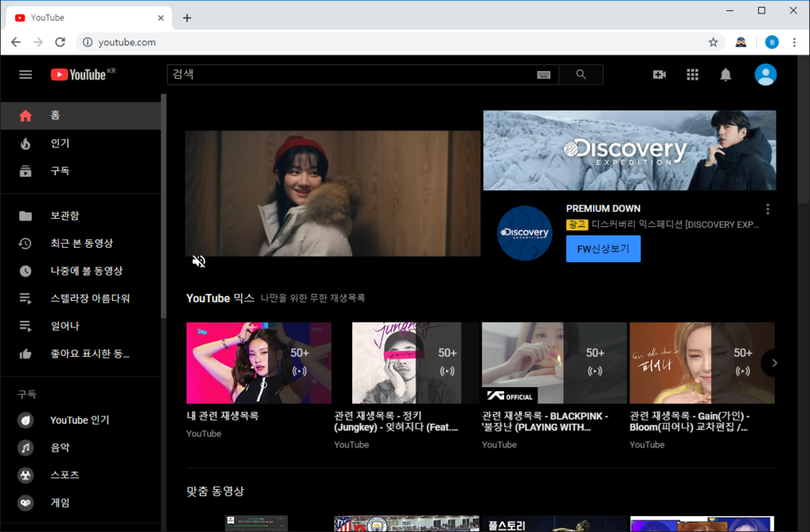Image resolution: width=810 pixels, height=532 pixels.
Task: Close the YouTube tab
Action: [161, 18]
